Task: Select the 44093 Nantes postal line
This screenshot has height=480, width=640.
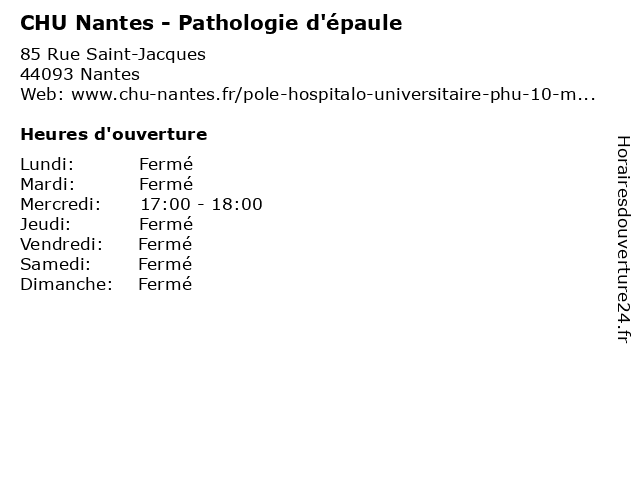Action: click(80, 74)
